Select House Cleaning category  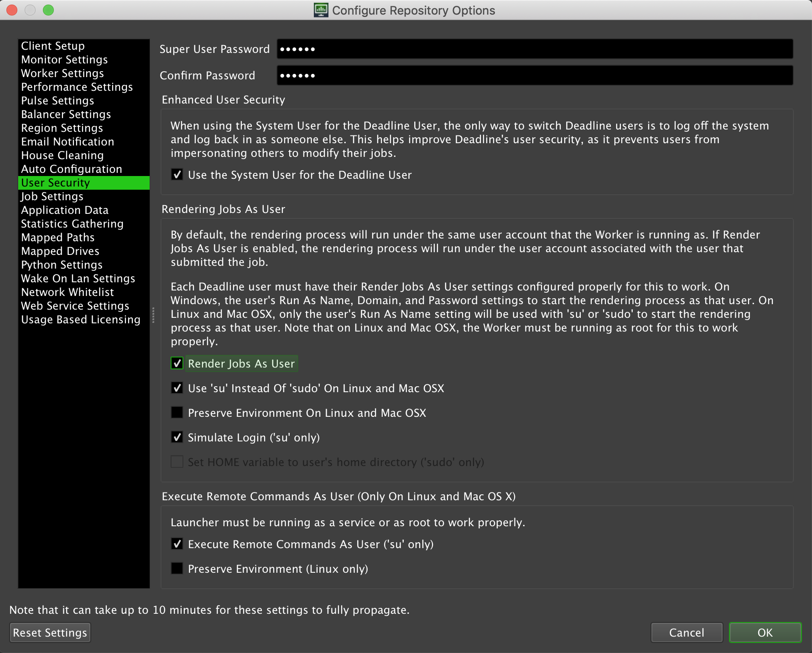(84, 155)
